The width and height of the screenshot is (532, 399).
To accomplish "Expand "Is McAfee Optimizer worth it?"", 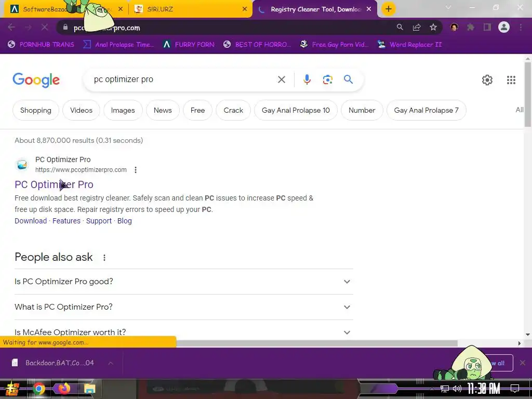I will point(183,332).
